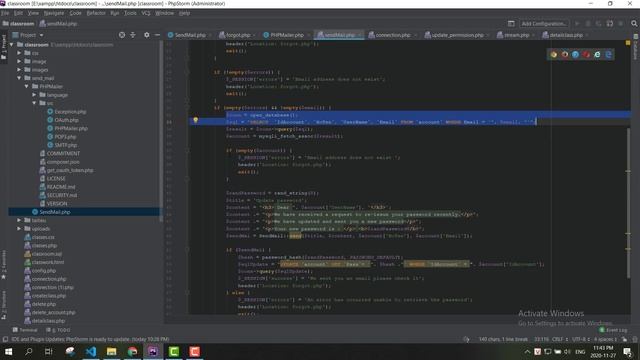This screenshot has height=360, width=640.
Task: Collapse the classroom root folder
Action: [11, 44]
